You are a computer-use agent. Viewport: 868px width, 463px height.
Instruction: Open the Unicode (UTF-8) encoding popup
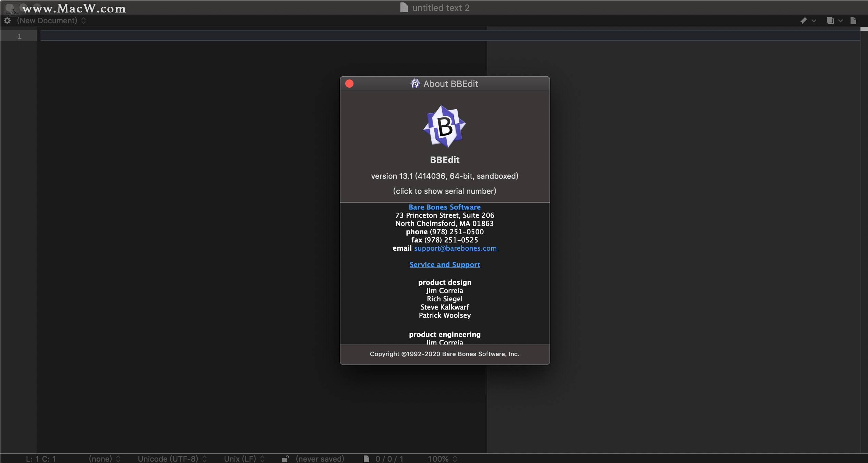172,459
